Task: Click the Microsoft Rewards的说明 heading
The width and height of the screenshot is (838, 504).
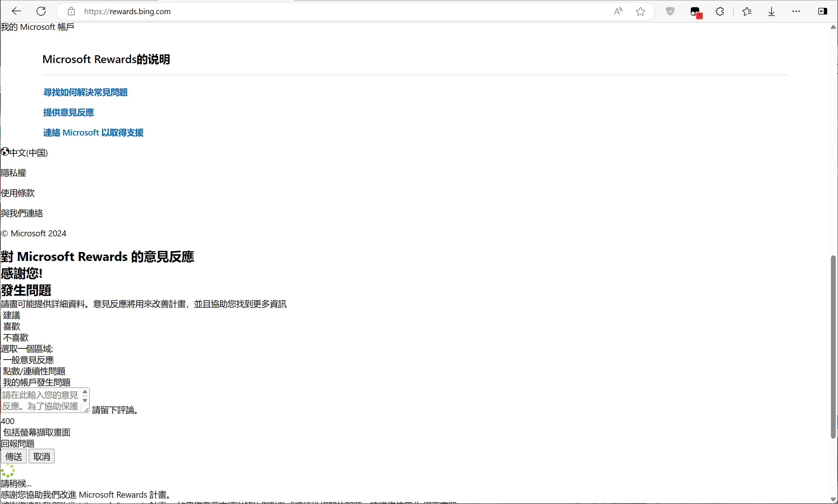Action: pyautogui.click(x=106, y=59)
